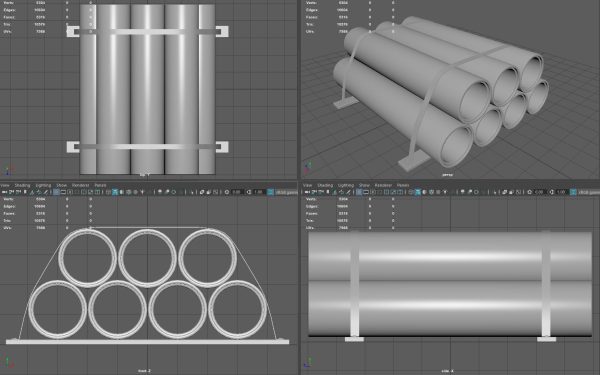Screen dimensions: 600x375
Task: Click exposure value field in side view toolbar
Action: 540,192
